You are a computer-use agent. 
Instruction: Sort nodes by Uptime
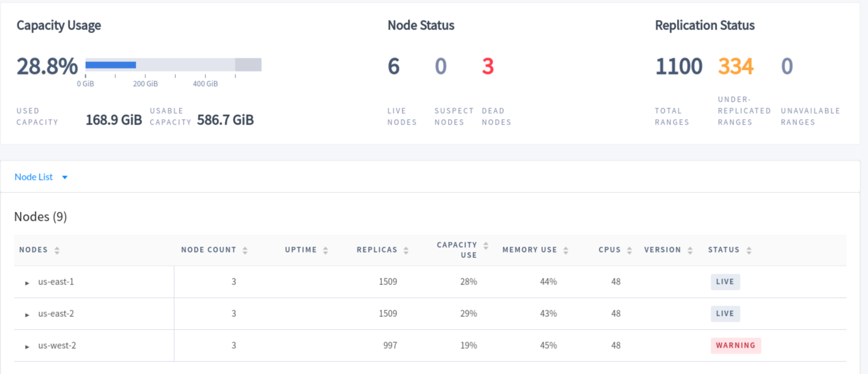click(326, 250)
